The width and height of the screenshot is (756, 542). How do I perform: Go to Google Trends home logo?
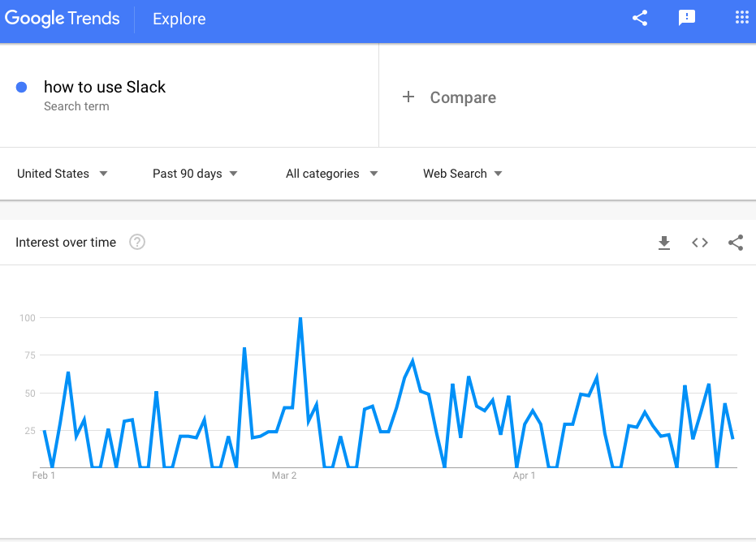tap(63, 19)
